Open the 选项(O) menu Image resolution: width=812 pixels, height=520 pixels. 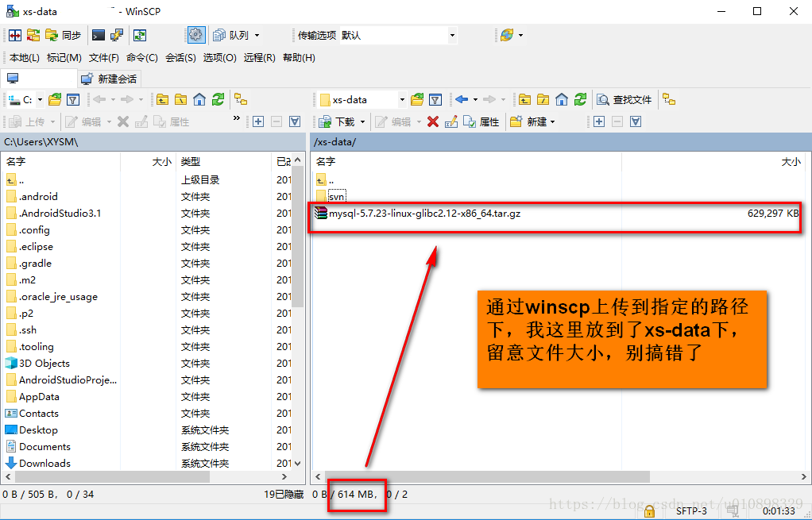pyautogui.click(x=220, y=57)
